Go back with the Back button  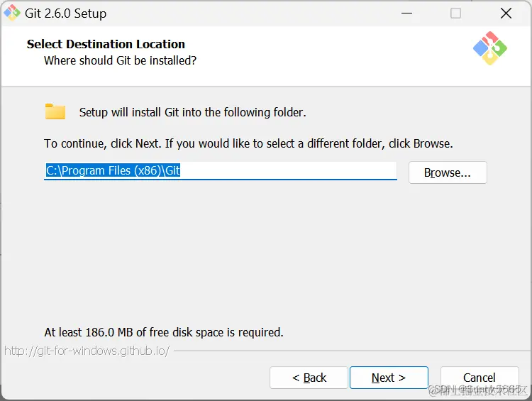point(309,378)
